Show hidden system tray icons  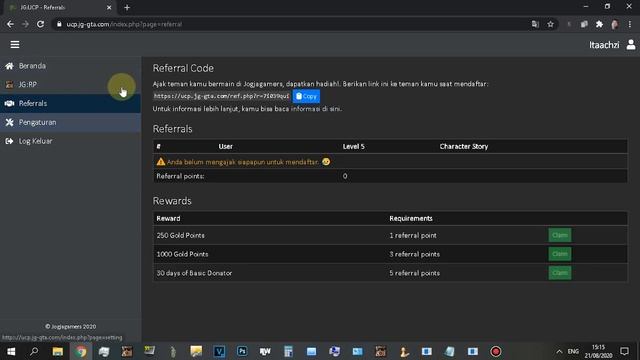click(559, 351)
